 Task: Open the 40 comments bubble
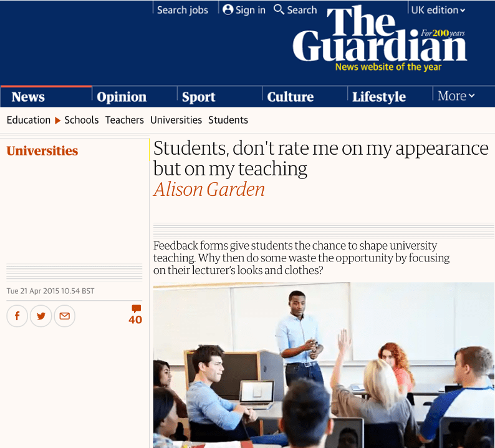(135, 314)
